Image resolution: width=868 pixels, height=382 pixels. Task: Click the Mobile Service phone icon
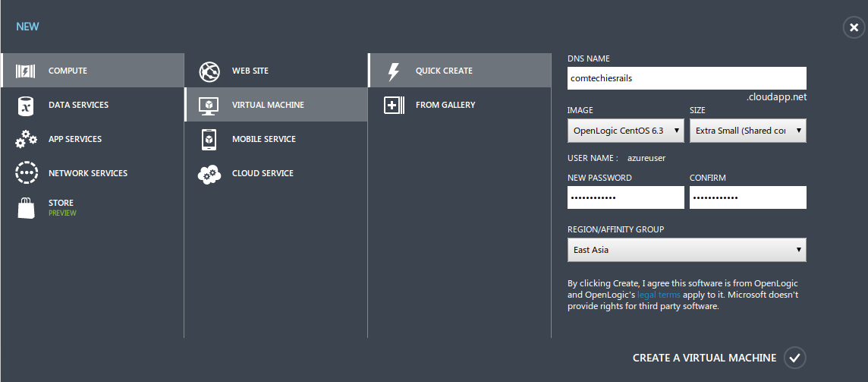click(209, 140)
